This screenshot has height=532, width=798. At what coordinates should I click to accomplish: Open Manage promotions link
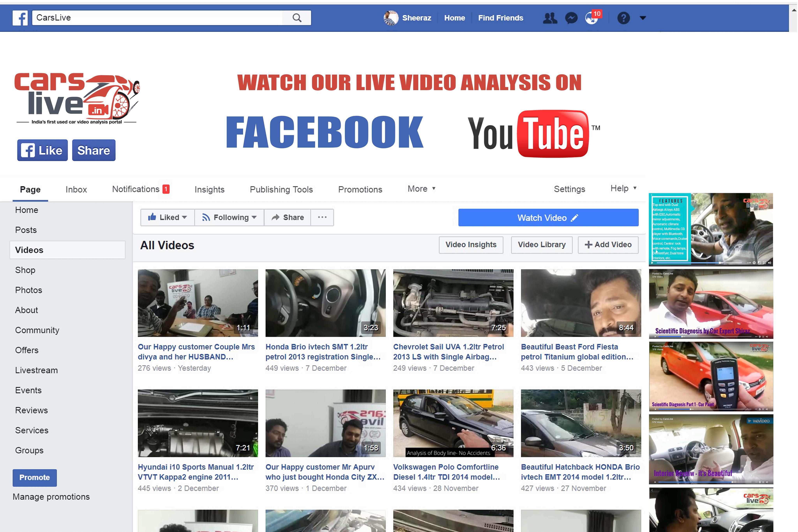point(51,497)
